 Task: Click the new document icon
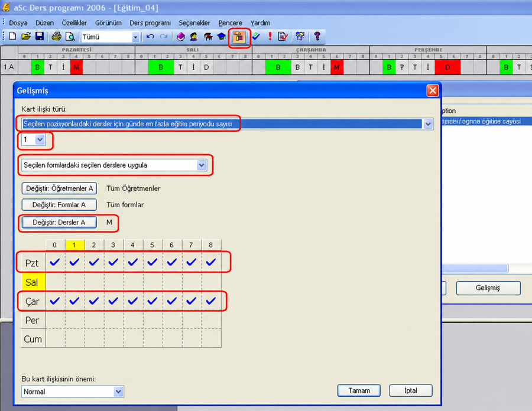pos(12,36)
